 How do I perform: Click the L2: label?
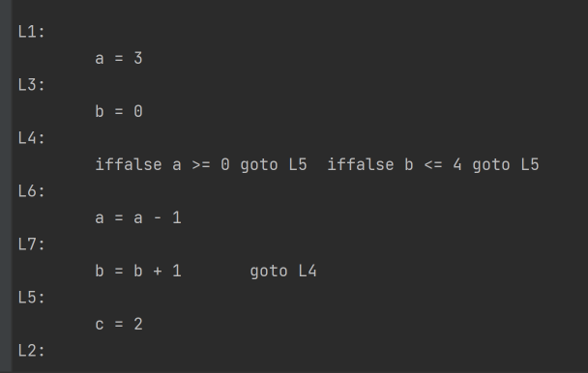32,351
